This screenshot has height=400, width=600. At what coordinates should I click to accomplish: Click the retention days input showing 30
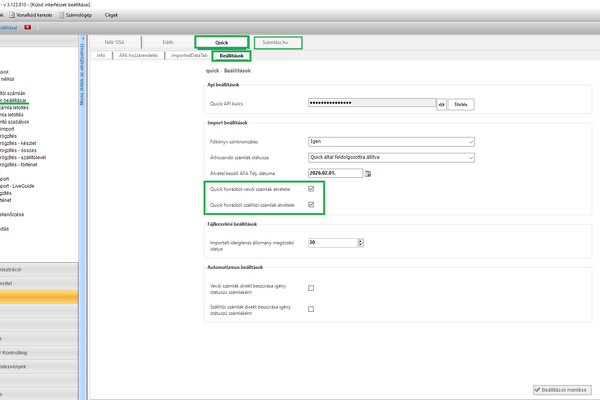[333, 242]
